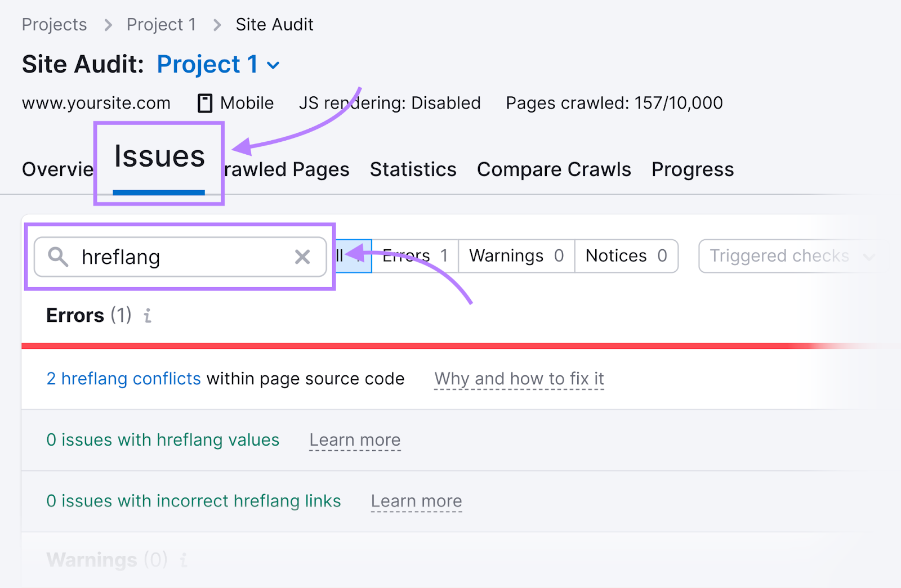This screenshot has width=901, height=588.
Task: Toggle the Warnings filter
Action: 515,255
